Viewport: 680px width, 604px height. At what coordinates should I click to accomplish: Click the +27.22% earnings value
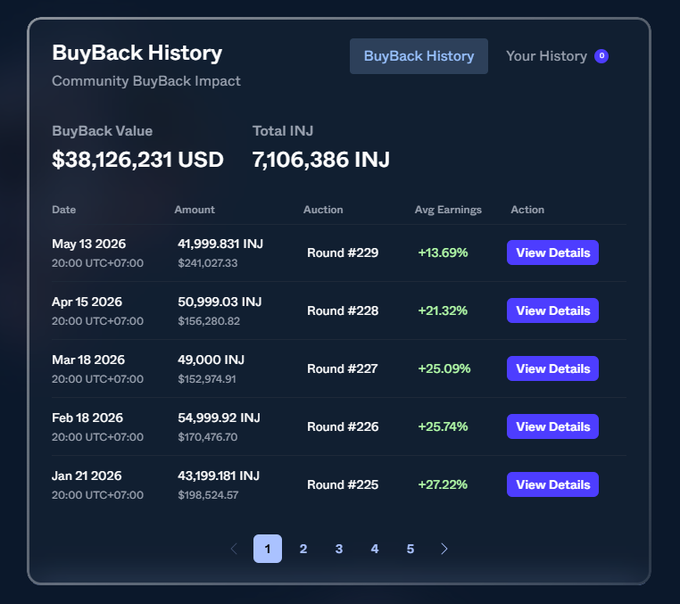(x=443, y=484)
